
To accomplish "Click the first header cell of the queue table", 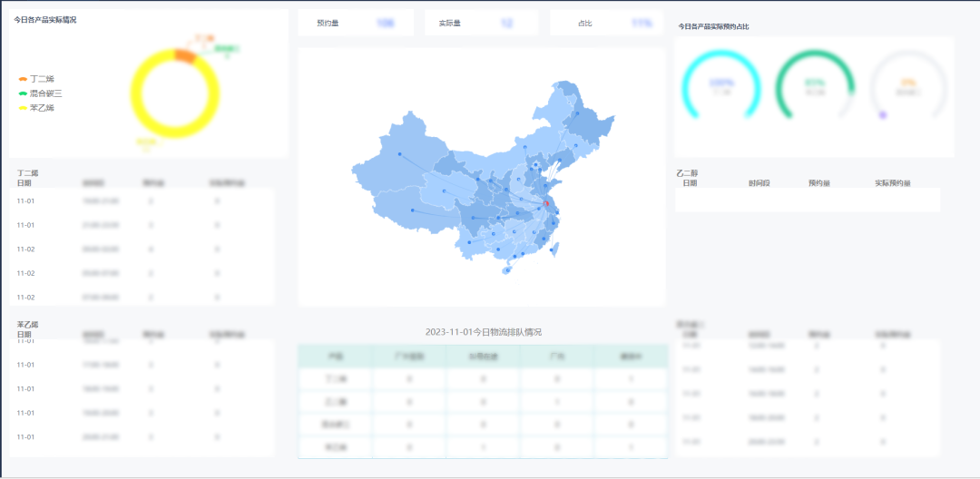I will [336, 357].
